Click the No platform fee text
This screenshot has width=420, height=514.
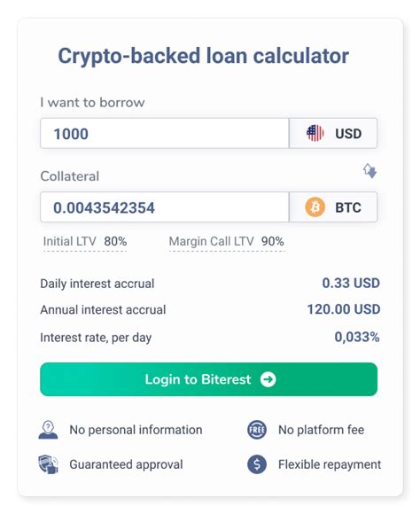(322, 430)
